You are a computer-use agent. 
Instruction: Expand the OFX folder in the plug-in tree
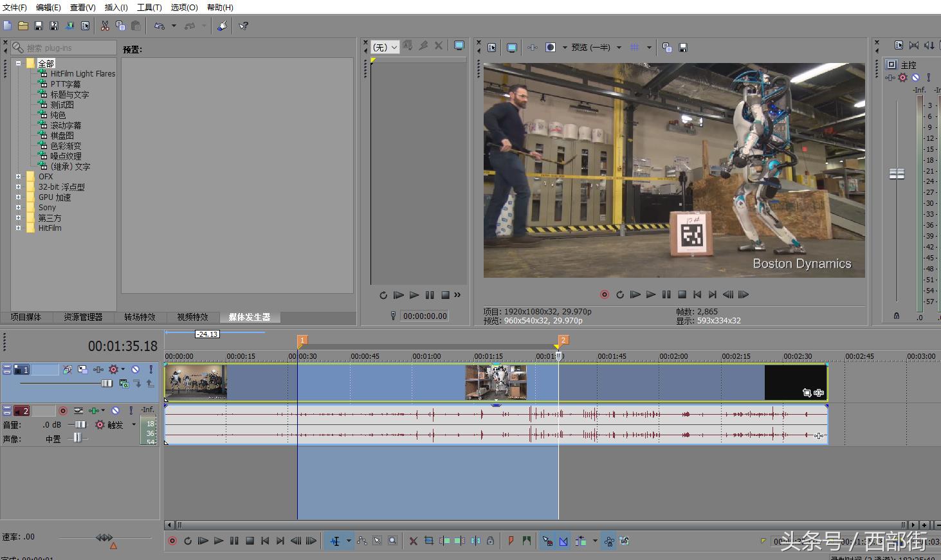[18, 177]
